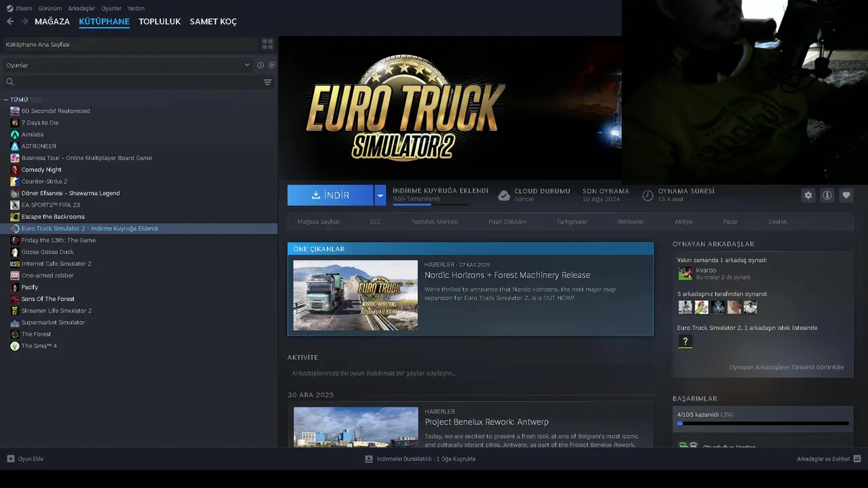This screenshot has width=868, height=488.
Task: Click 60 Seconds! Reatomized game icon
Action: (15, 111)
